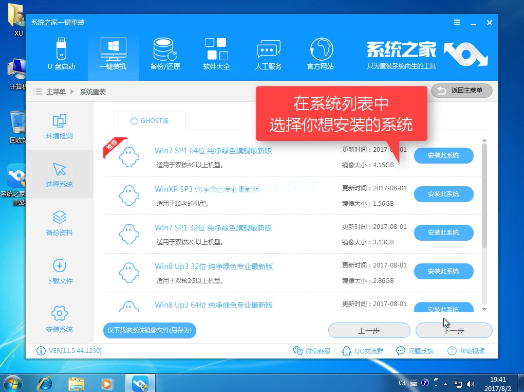Click 仅下载系统镜像文件(另存为) button

149,330
